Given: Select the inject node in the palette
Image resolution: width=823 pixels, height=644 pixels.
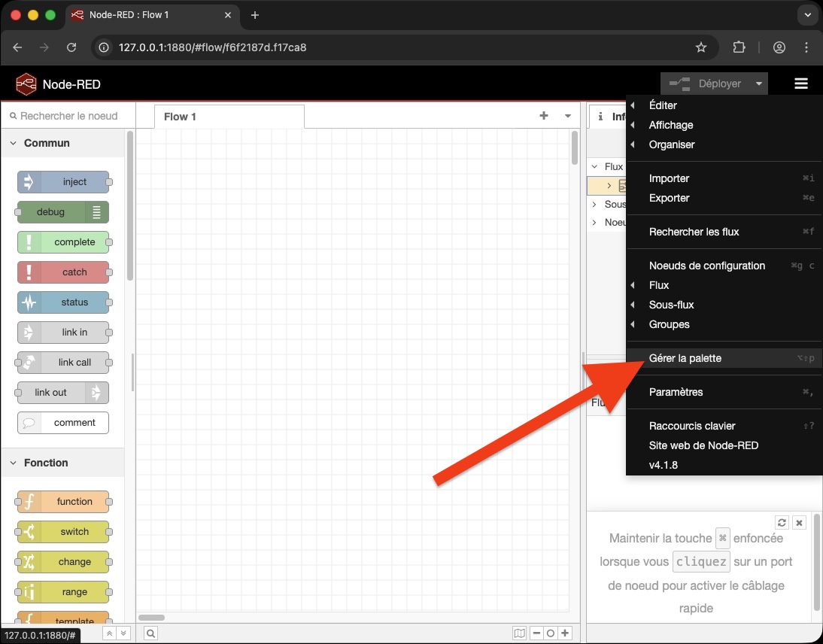Looking at the screenshot, I should [x=64, y=182].
